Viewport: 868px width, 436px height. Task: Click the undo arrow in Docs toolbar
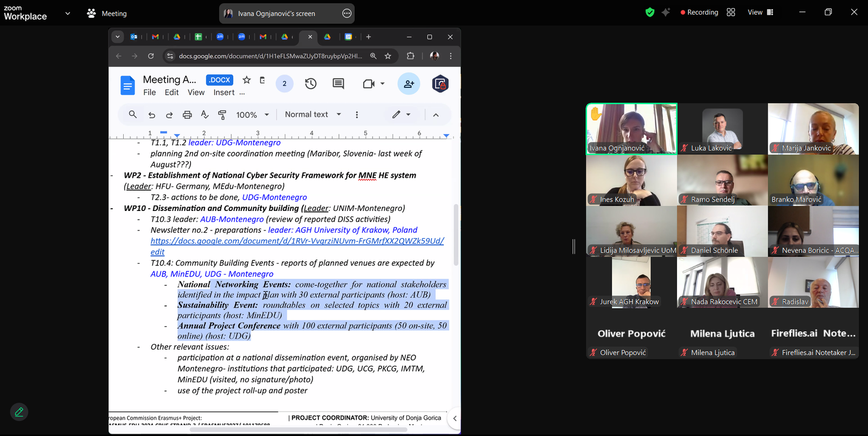pyautogui.click(x=152, y=115)
